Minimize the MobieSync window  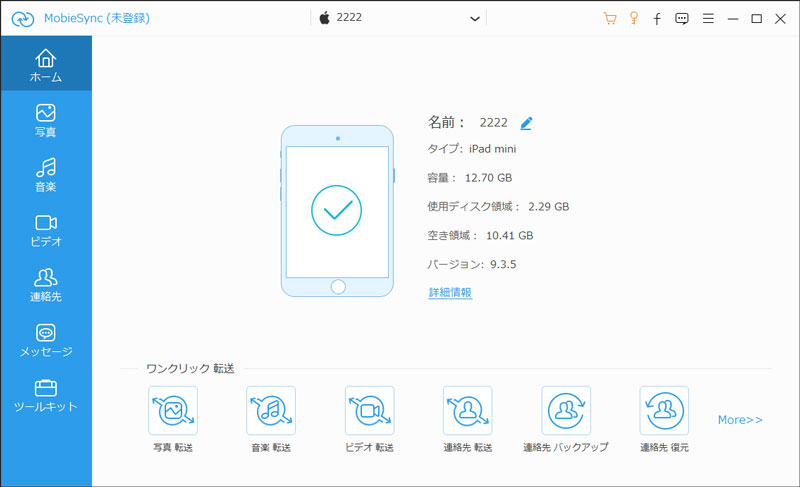tap(733, 19)
